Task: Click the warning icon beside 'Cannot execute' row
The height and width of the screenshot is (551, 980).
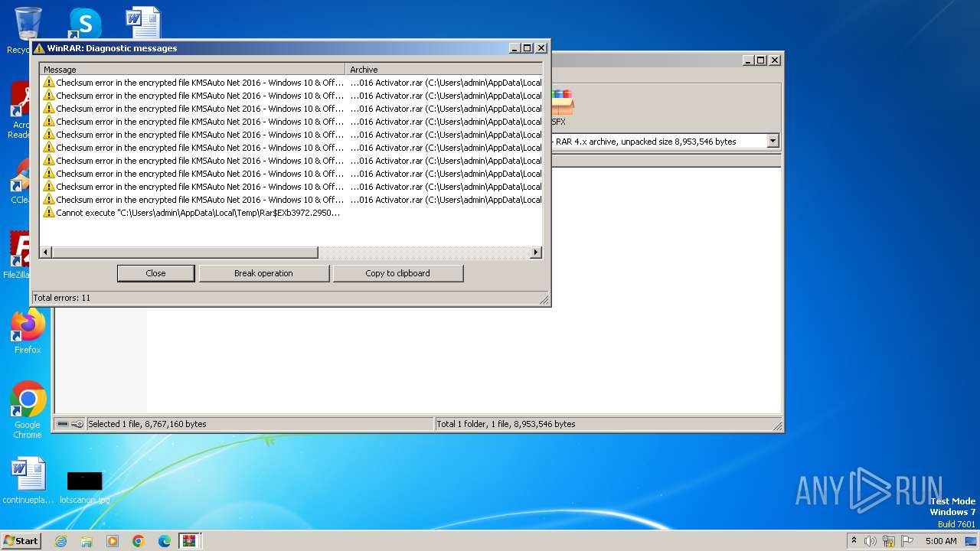Action: click(49, 213)
